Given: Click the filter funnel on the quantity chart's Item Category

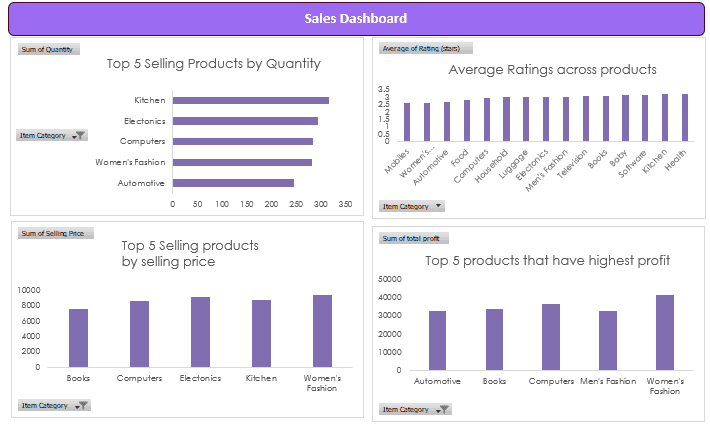Looking at the screenshot, I should click(80, 135).
